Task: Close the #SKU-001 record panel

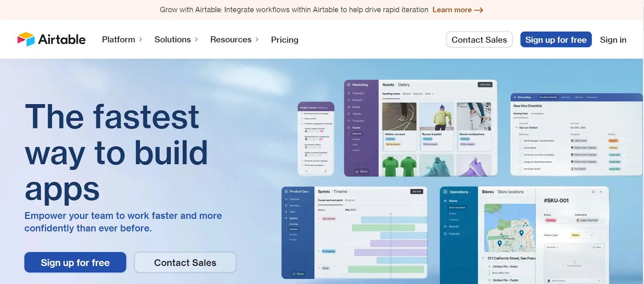Action: (601, 192)
